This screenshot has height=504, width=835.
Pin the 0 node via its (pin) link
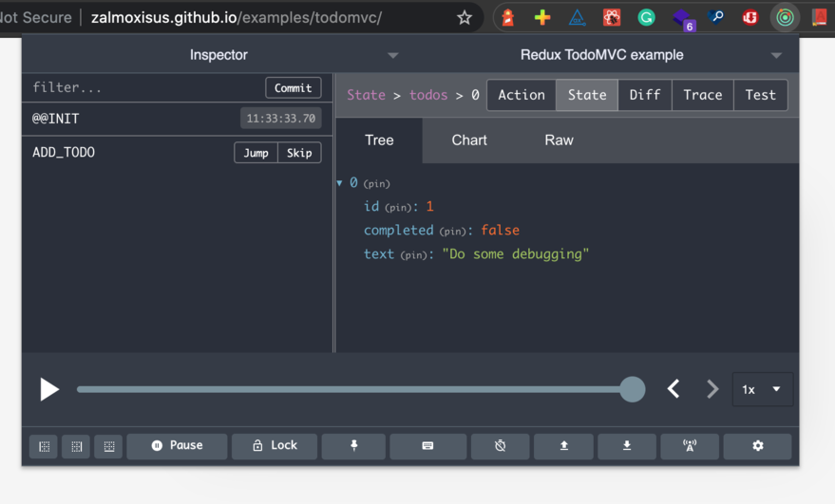[x=376, y=184]
